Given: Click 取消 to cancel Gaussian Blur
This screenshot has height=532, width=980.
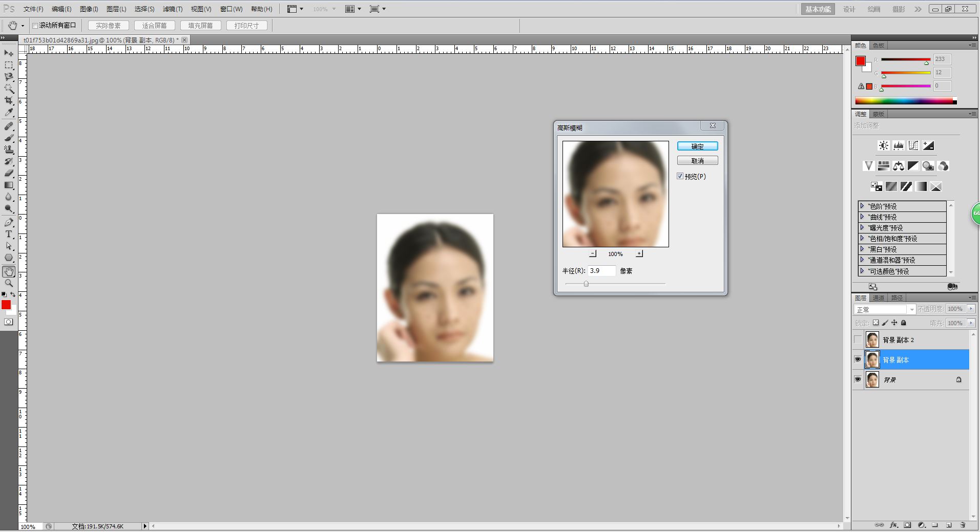Looking at the screenshot, I should pyautogui.click(x=697, y=161).
